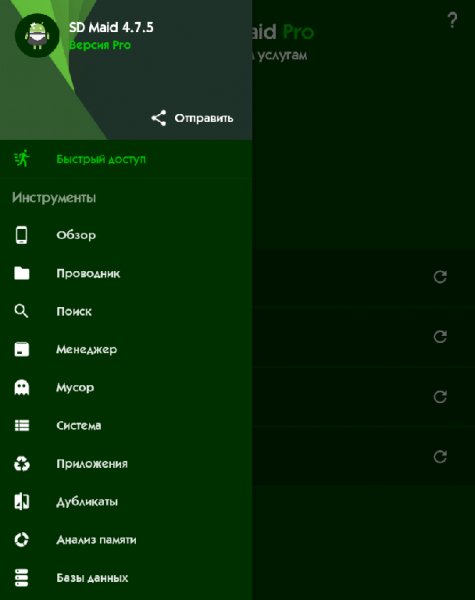This screenshot has width=475, height=600.
Task: Click the first refresh icon in background list
Action: click(x=440, y=276)
